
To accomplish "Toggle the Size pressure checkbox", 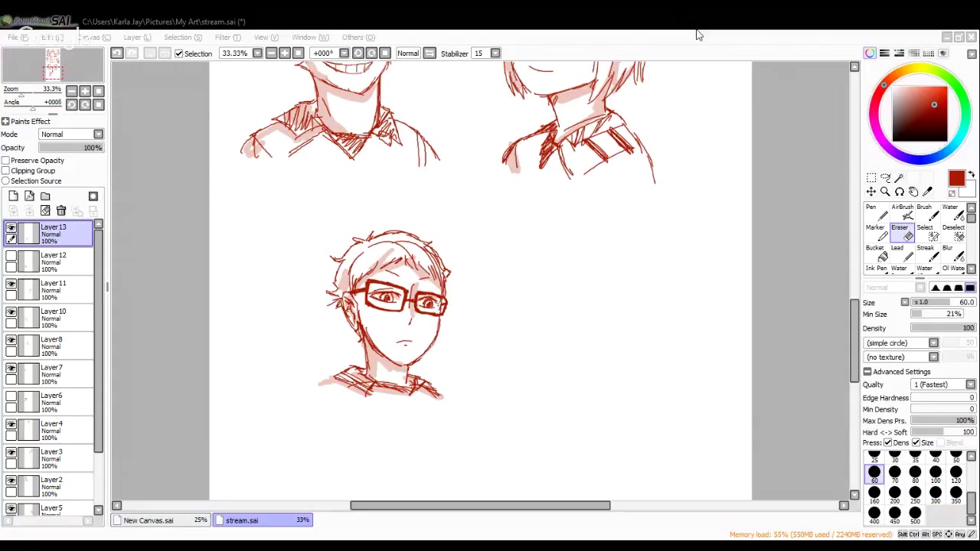I will (916, 443).
